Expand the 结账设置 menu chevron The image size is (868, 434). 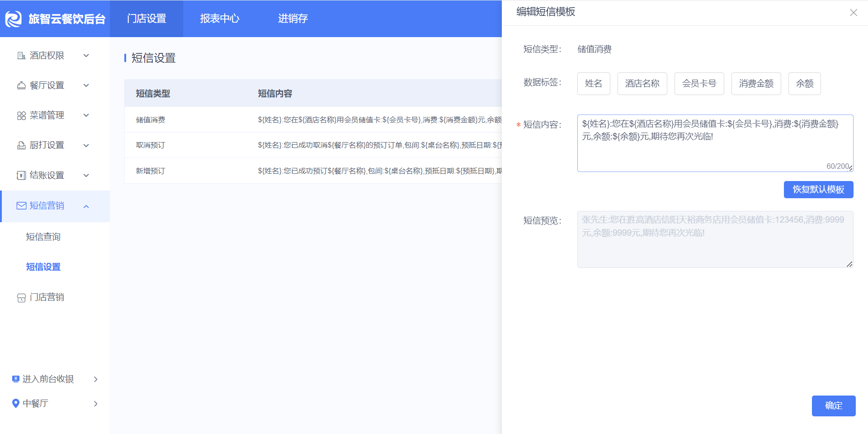coord(86,176)
